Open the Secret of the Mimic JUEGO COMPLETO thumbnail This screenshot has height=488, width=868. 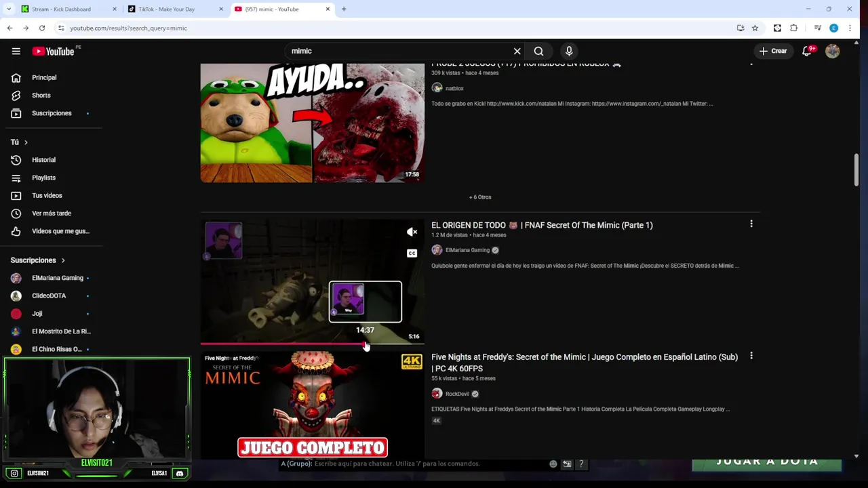(312, 405)
